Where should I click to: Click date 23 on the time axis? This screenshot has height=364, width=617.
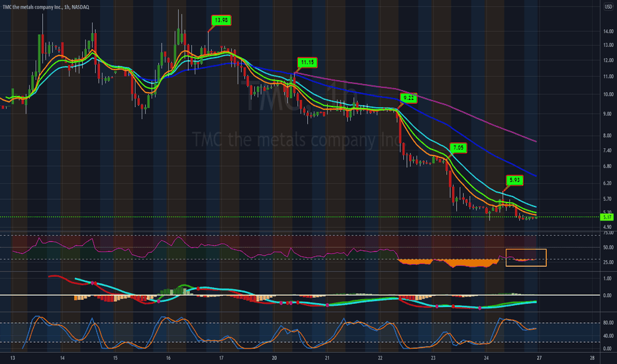(x=433, y=358)
